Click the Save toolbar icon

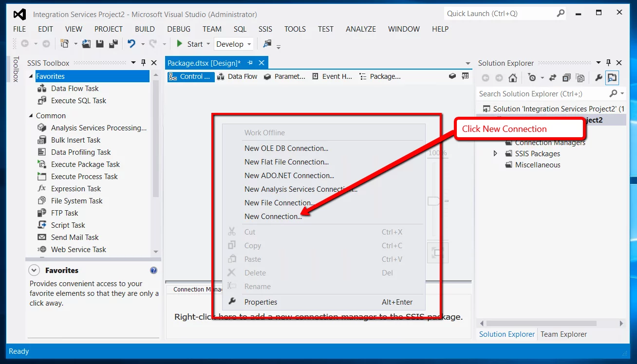tap(100, 44)
